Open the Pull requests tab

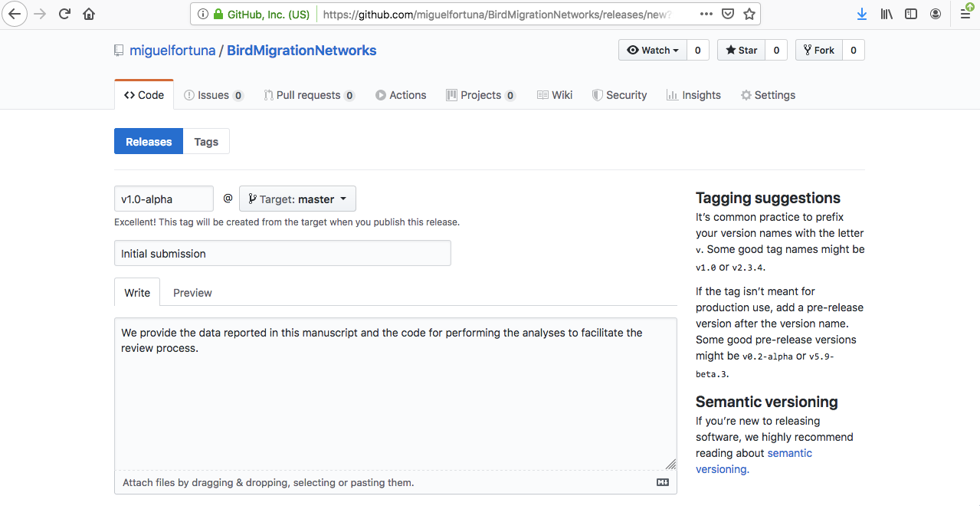[309, 95]
